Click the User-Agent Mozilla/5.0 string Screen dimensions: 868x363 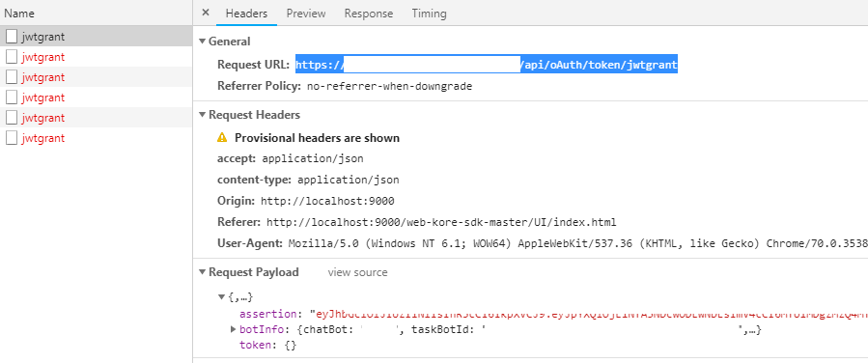578,243
